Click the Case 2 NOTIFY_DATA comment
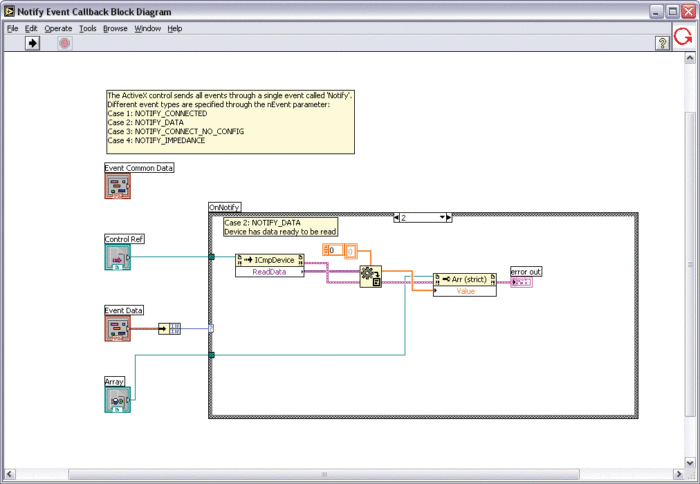700x484 pixels. click(280, 227)
